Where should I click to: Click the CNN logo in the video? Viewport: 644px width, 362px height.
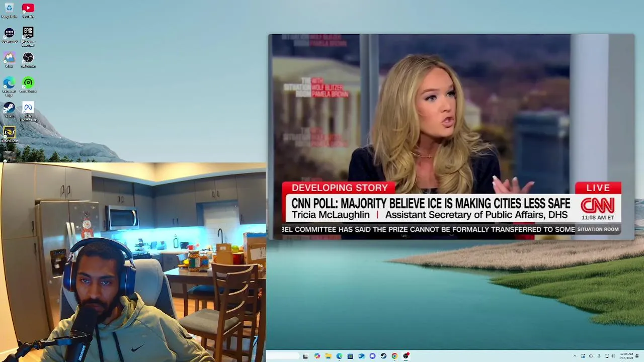pos(598,205)
